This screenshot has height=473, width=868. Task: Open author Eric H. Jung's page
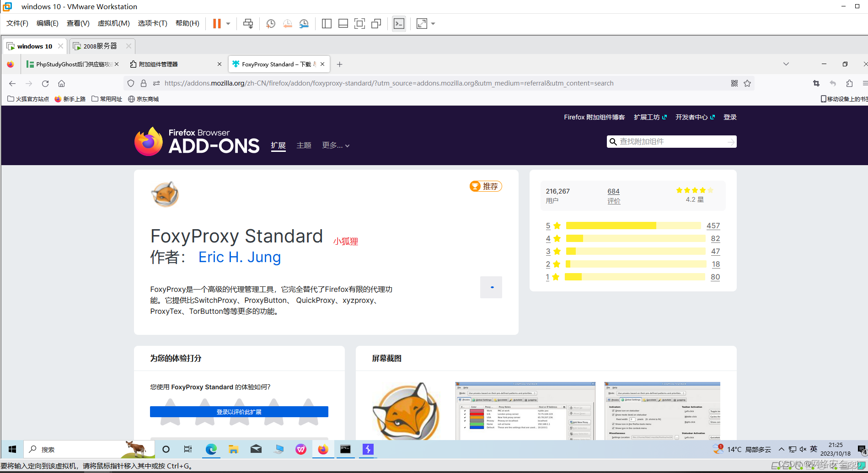(240, 257)
